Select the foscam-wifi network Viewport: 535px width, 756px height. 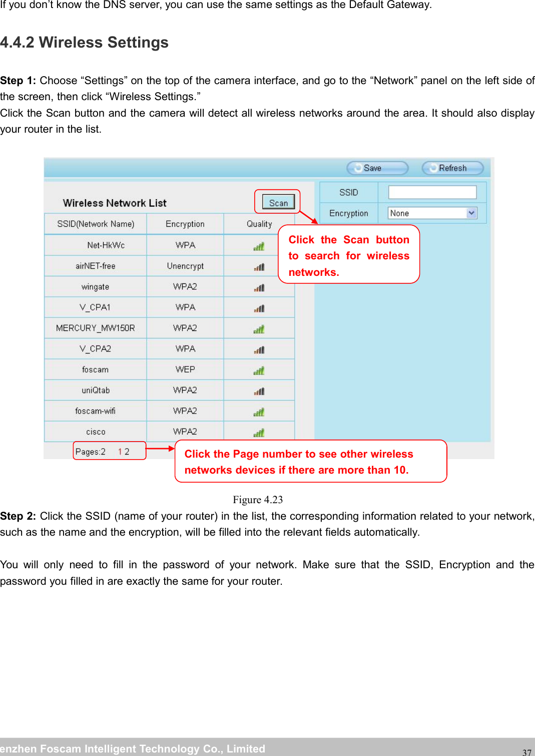point(95,411)
